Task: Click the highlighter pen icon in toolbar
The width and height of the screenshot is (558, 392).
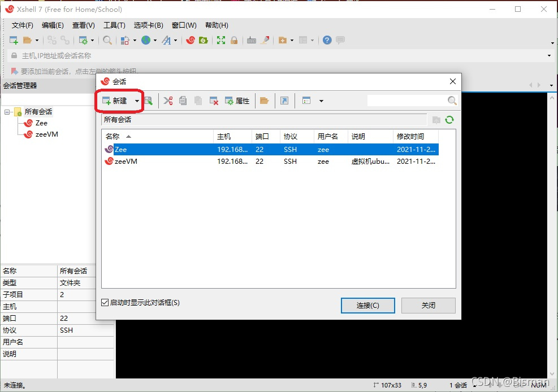Action: point(265,40)
